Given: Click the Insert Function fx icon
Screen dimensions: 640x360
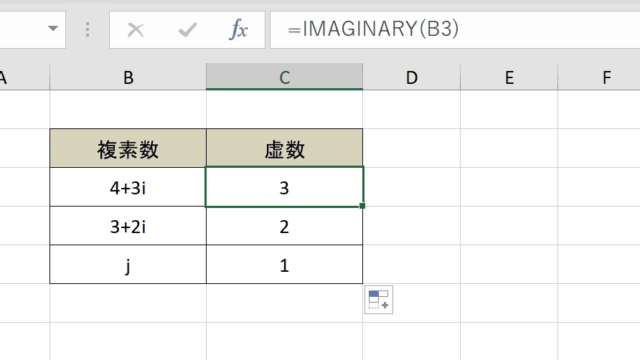Looking at the screenshot, I should 239,30.
